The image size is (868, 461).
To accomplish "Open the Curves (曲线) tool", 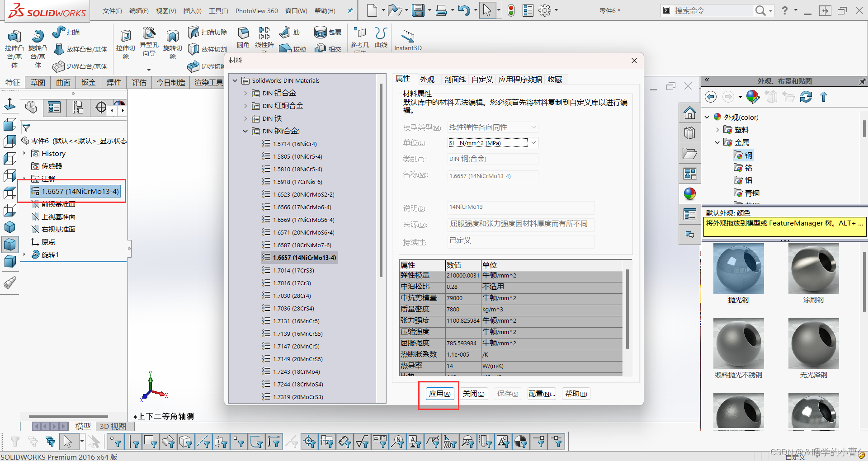I will point(381,37).
